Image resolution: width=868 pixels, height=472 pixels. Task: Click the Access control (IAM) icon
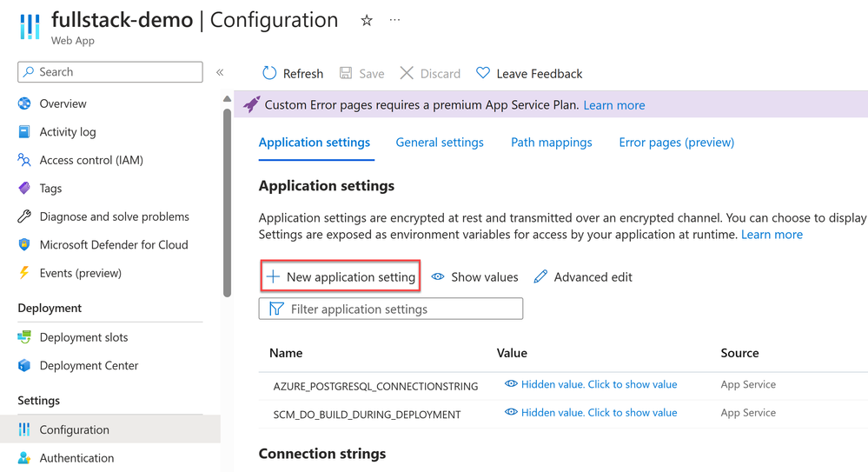pos(24,160)
